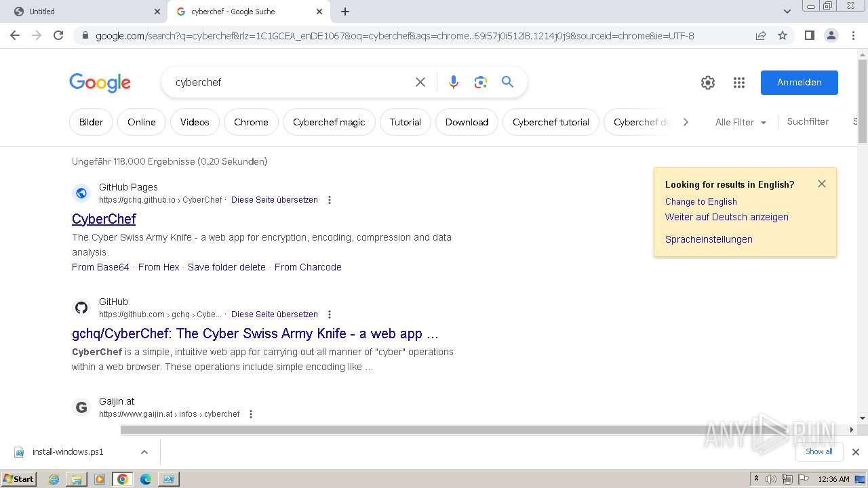The height and width of the screenshot is (488, 868).
Task: Open File Explorer from taskbar
Action: tap(77, 479)
